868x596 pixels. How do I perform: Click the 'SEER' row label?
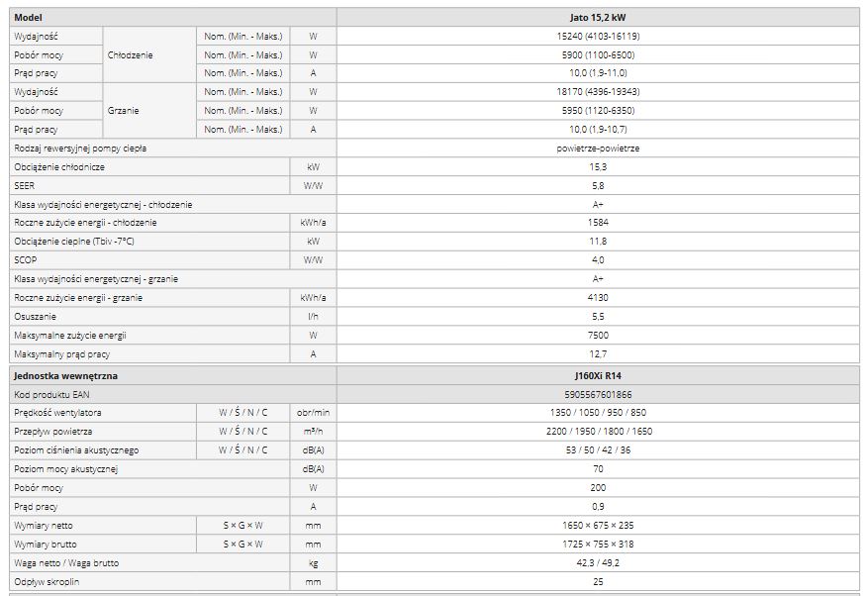24,185
